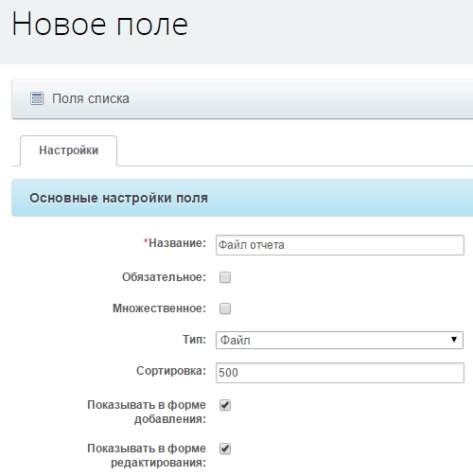Image resolution: width=473 pixels, height=476 pixels.
Task: Click the Новое поле page title
Action: point(99,24)
